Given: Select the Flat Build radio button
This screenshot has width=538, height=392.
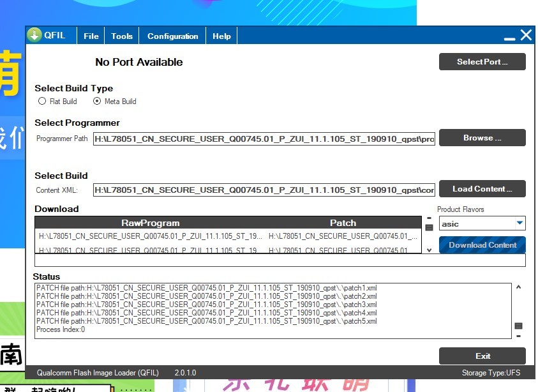Looking at the screenshot, I should (42, 102).
